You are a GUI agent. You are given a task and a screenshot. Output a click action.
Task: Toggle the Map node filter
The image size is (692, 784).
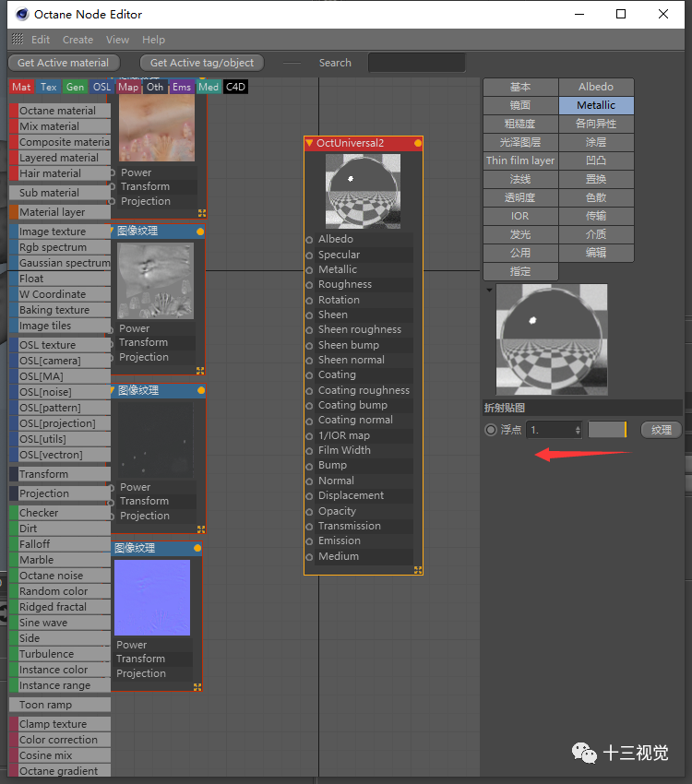(128, 87)
